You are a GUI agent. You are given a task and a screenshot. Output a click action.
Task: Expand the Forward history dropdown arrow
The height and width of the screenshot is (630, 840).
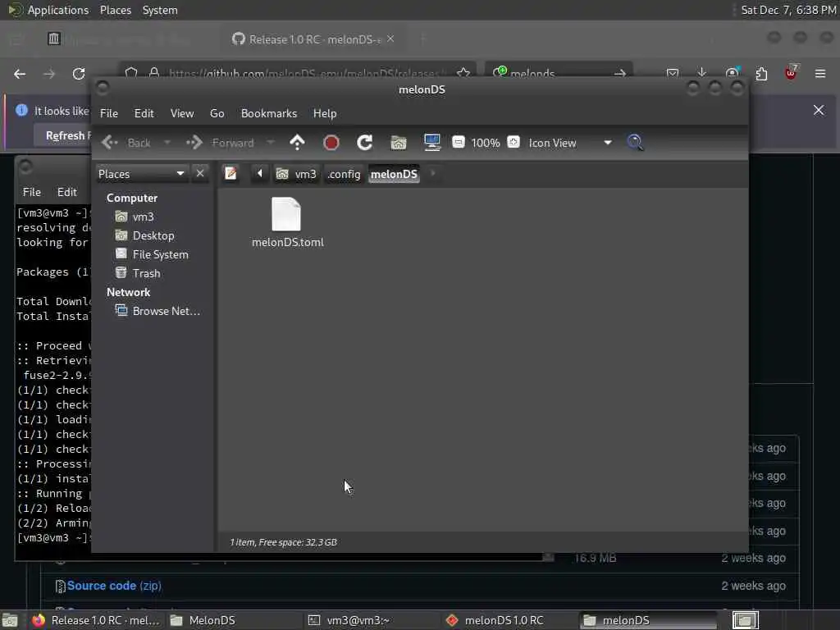click(x=271, y=143)
